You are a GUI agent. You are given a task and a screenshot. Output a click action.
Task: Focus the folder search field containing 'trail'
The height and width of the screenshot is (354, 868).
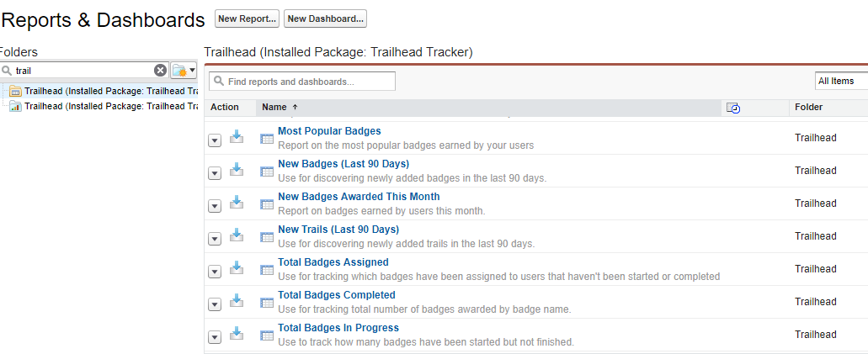click(x=83, y=71)
